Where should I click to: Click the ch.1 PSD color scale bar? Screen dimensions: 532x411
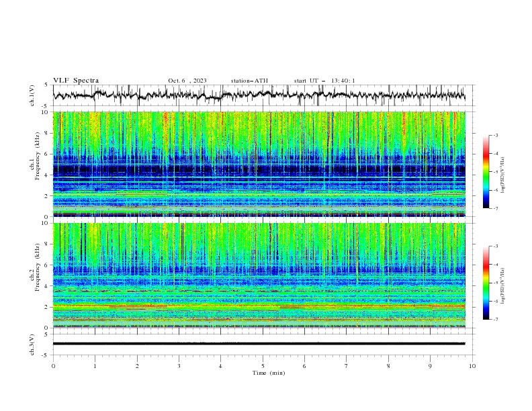[x=486, y=172]
